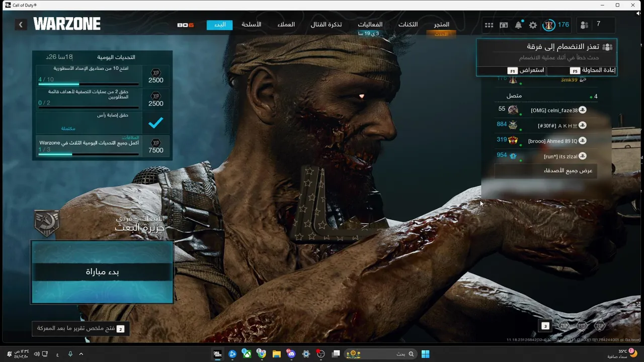The width and height of the screenshot is (644, 362).
Task: Open the social friends icon showing 7
Action: [x=584, y=25]
